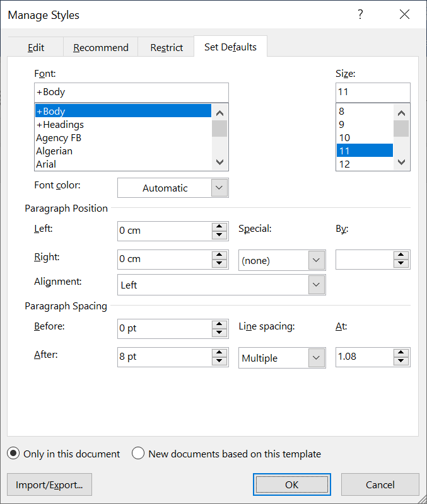Decrease the By indent value

[x=401, y=263]
